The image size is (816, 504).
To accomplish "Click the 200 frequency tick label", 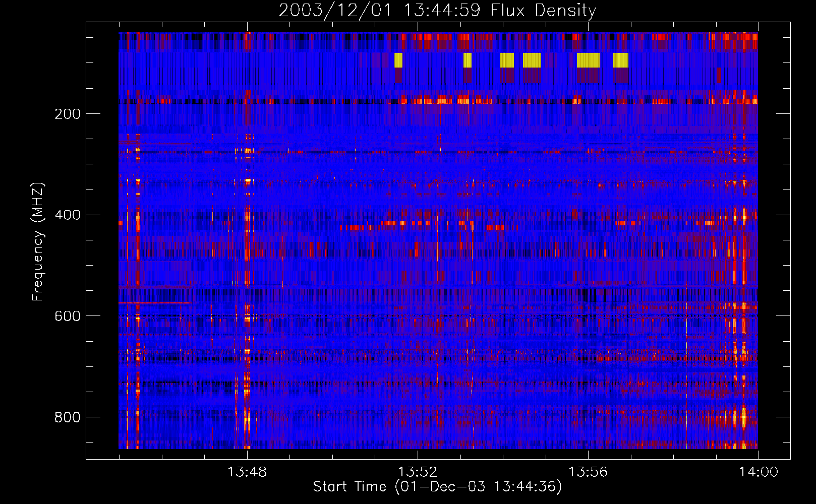I will pos(68,114).
